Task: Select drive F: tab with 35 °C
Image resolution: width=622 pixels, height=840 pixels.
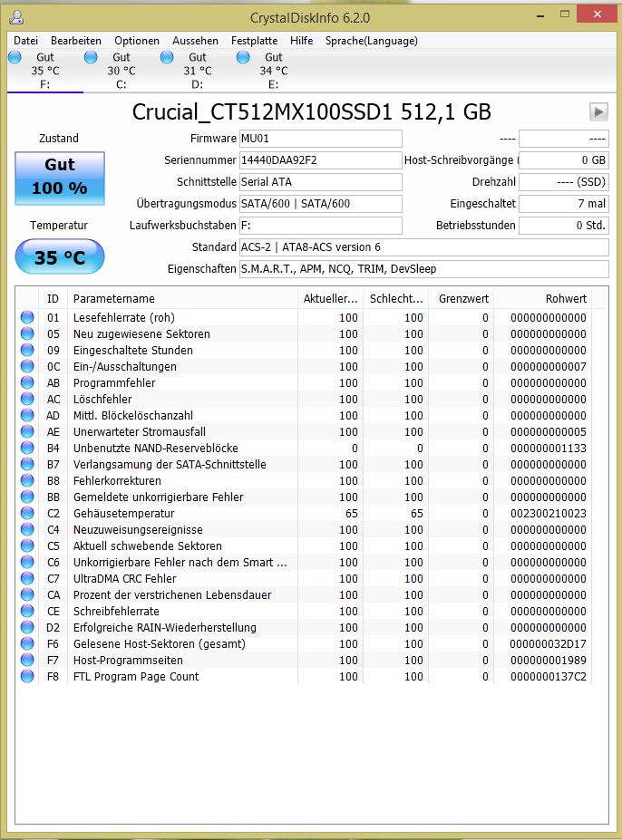Action: 45,71
